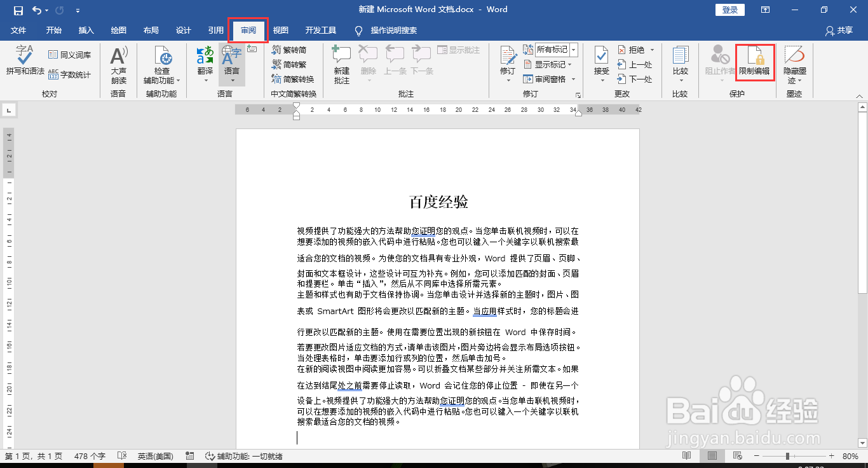
Task: Switch to the 视图 tab
Action: click(x=280, y=30)
